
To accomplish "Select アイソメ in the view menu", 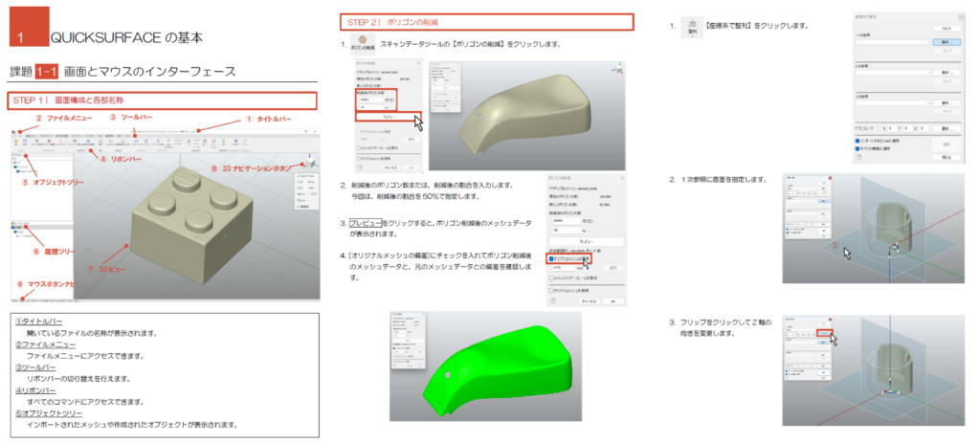I will (x=301, y=201).
